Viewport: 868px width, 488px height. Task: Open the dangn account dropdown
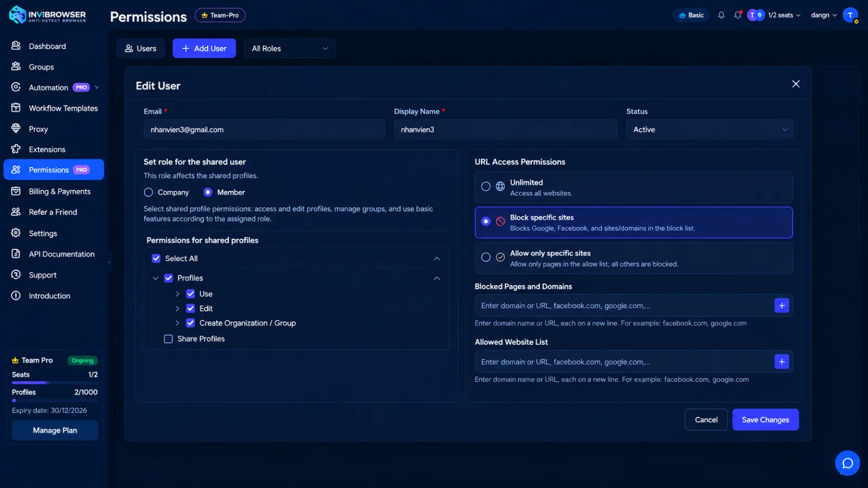click(824, 15)
